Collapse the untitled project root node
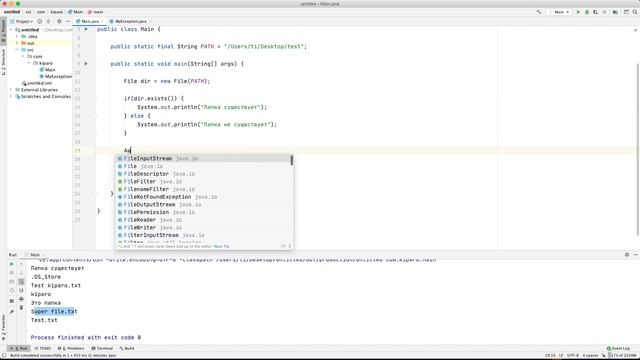 tap(11, 30)
